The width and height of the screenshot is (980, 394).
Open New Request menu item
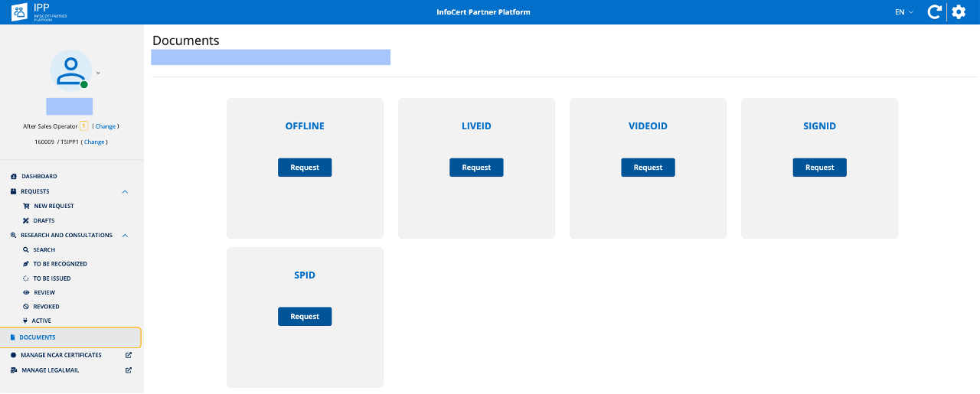point(54,207)
